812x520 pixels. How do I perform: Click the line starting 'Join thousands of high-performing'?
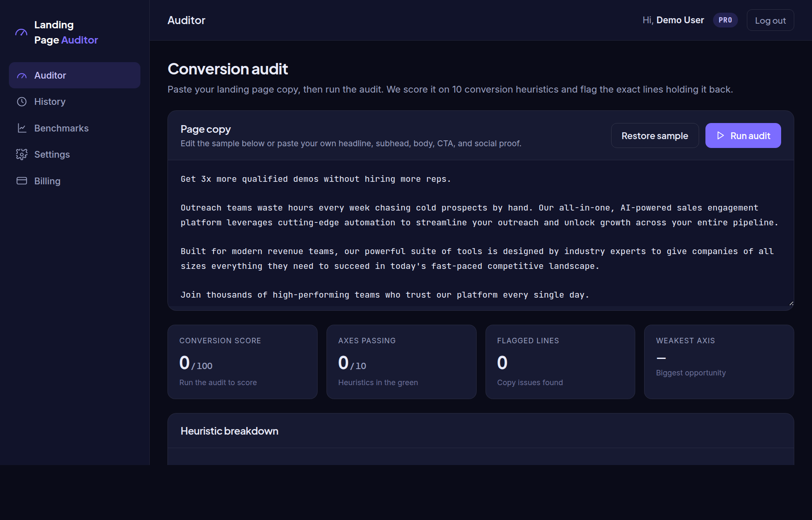point(384,295)
